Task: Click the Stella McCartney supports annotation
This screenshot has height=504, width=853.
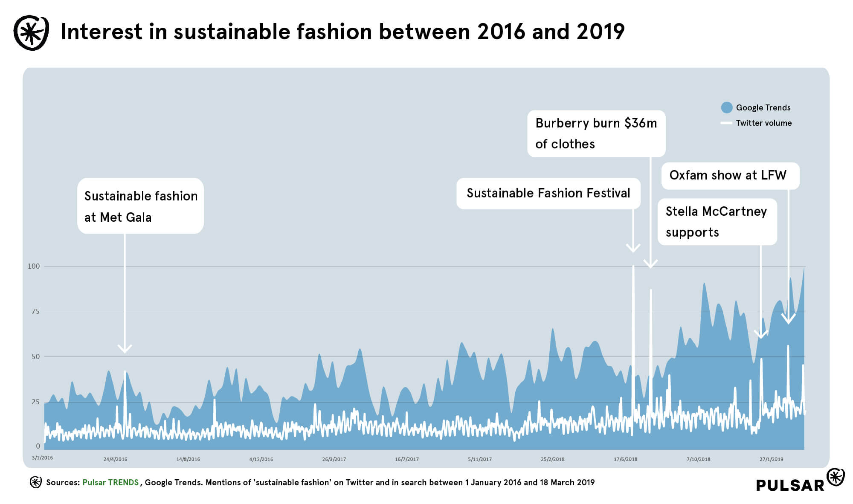Action: click(x=717, y=222)
